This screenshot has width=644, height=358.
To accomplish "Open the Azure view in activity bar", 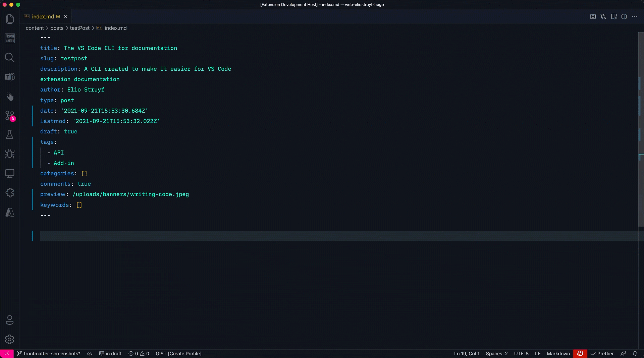I will pyautogui.click(x=10, y=212).
